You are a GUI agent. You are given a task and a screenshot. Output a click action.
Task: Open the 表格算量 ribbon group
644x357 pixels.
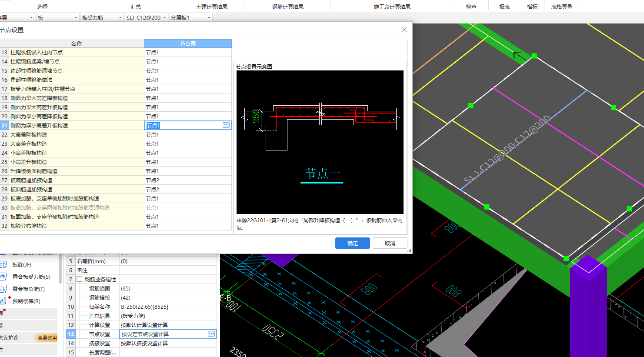click(x=562, y=7)
